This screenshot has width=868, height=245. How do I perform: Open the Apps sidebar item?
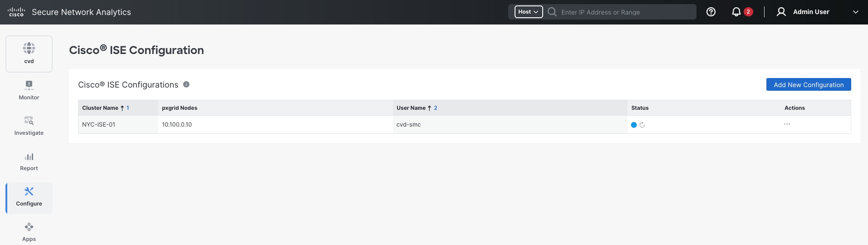tap(29, 232)
